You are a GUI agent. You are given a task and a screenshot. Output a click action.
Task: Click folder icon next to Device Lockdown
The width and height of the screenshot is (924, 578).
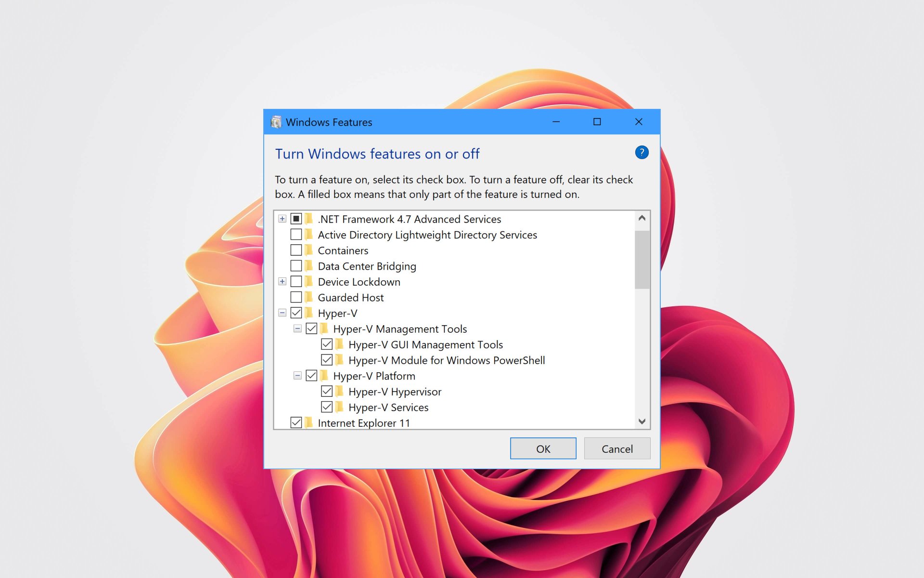tap(309, 282)
